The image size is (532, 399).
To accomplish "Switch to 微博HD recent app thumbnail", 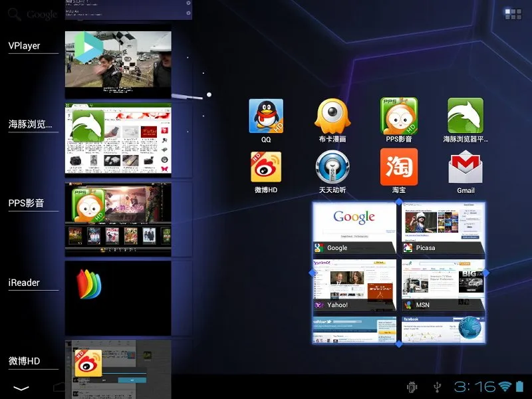I will click(118, 370).
